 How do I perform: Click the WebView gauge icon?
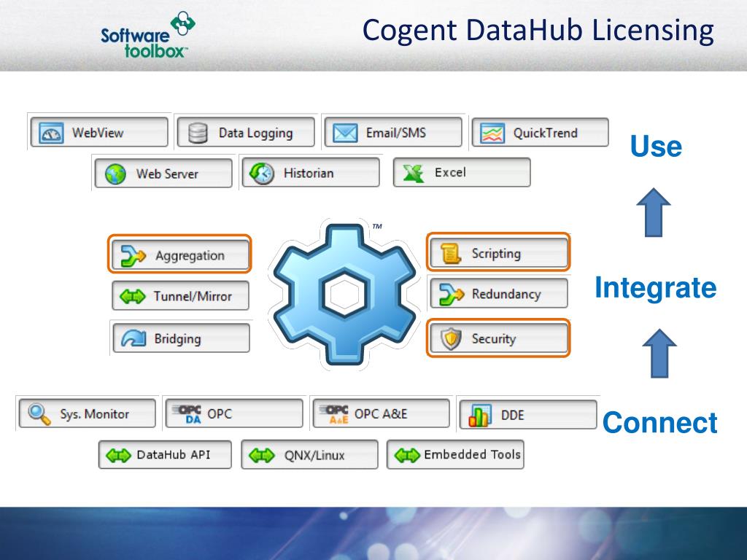(51, 133)
